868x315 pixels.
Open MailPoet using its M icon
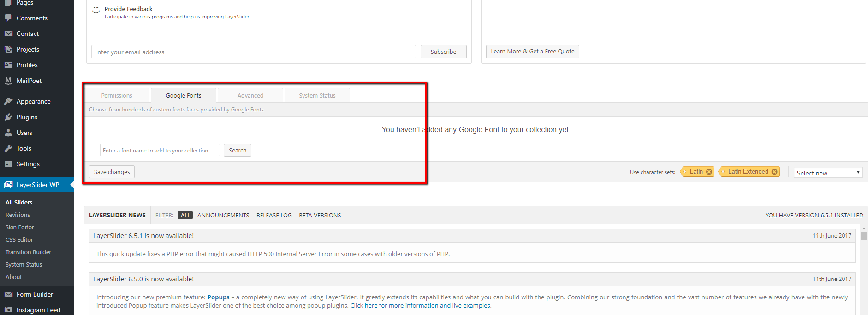(8, 81)
